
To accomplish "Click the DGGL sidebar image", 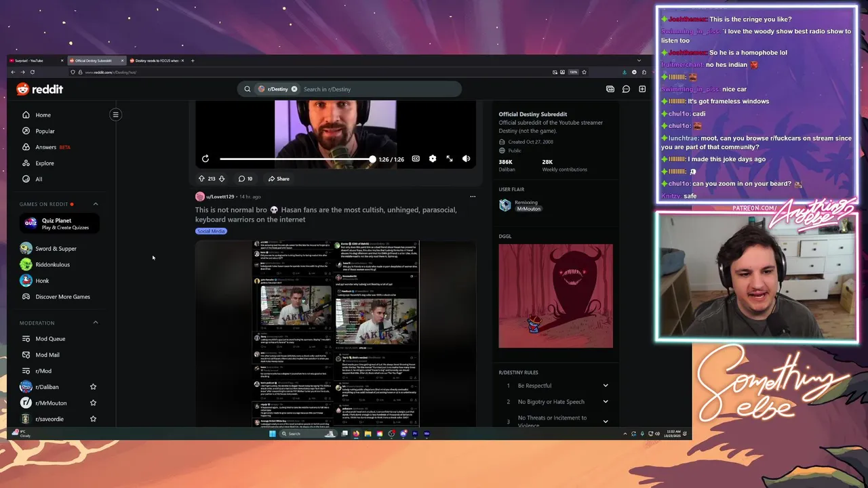I will pyautogui.click(x=555, y=296).
